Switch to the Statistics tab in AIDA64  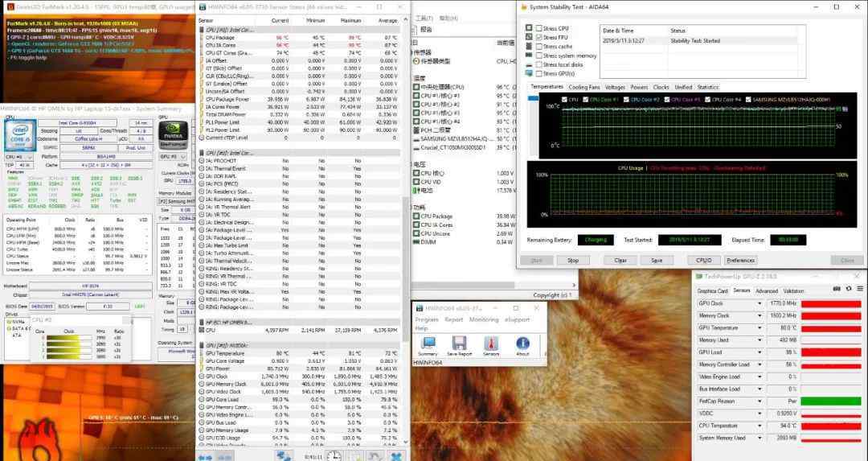(x=707, y=87)
